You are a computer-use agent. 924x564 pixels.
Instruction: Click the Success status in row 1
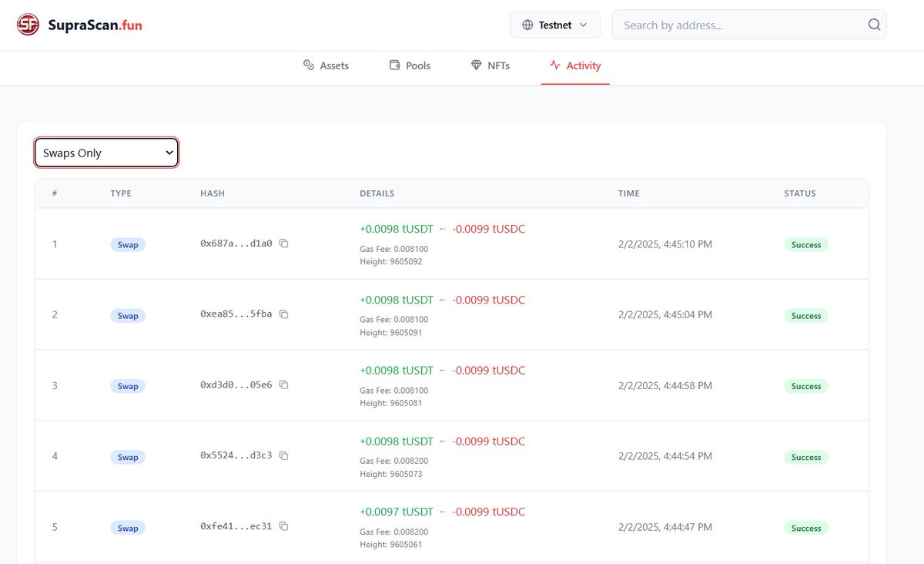[x=806, y=244]
